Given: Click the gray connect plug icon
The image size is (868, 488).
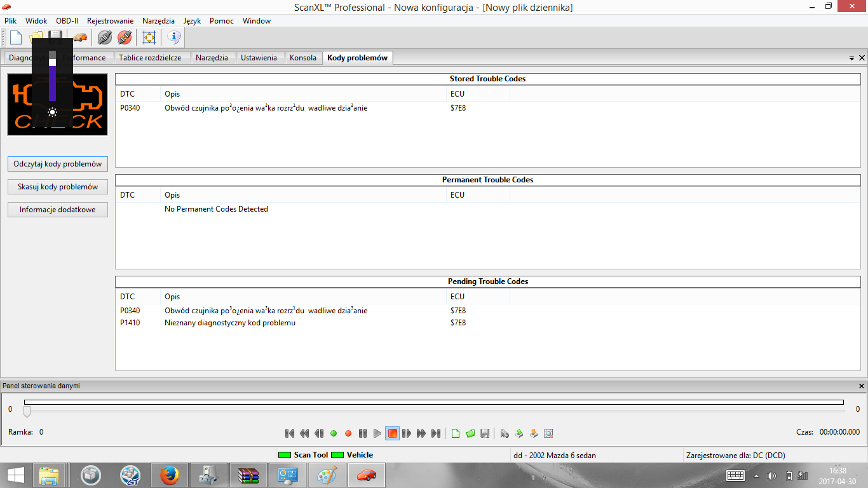Looking at the screenshot, I should coord(105,37).
